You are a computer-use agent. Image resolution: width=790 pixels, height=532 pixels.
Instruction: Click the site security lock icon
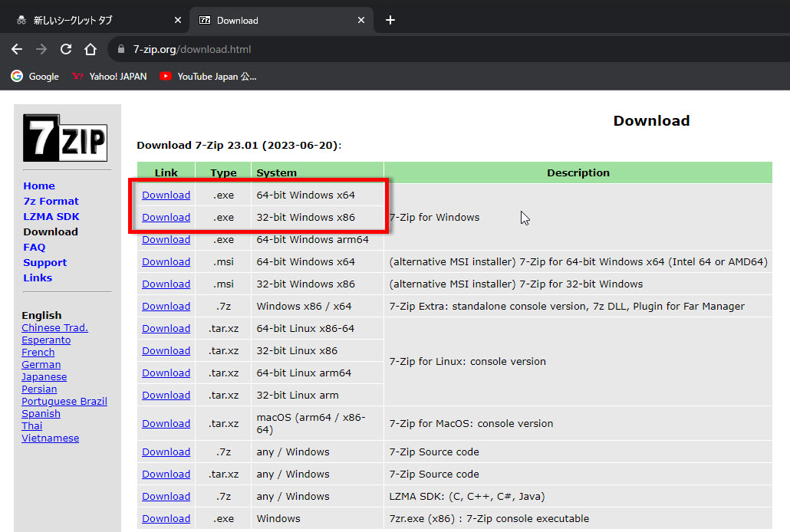coord(120,49)
